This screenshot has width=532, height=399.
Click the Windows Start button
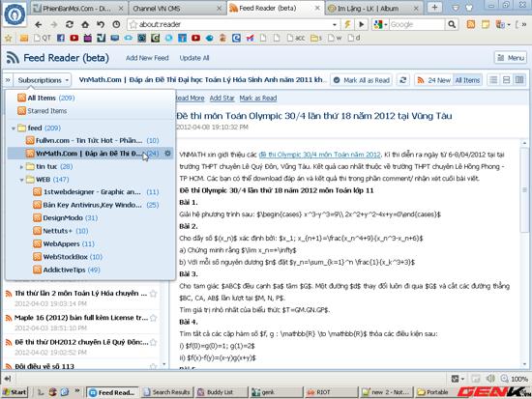(15, 392)
